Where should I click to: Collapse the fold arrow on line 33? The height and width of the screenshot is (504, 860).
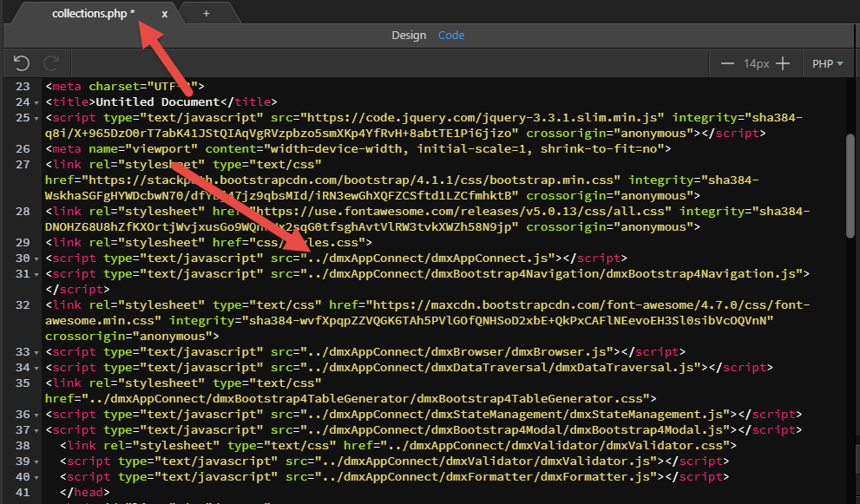tap(36, 353)
